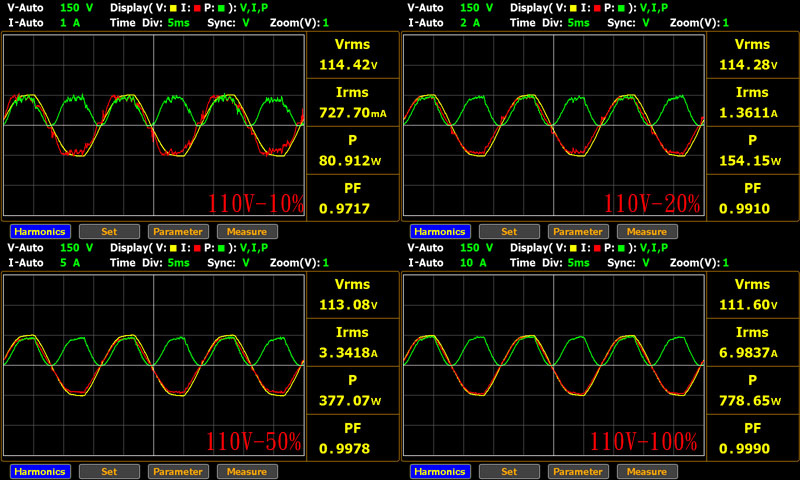Select the PF value 0.9910

744,209
